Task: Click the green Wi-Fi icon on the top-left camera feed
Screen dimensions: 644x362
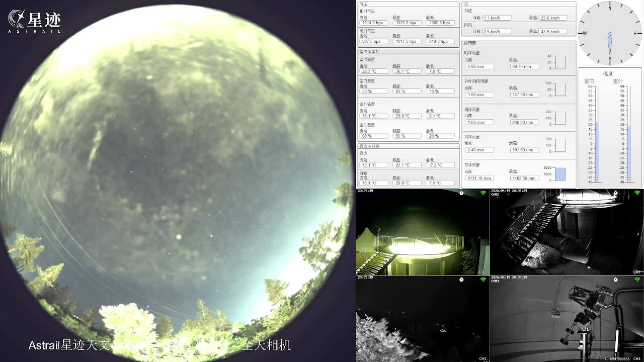Action: coord(483,193)
